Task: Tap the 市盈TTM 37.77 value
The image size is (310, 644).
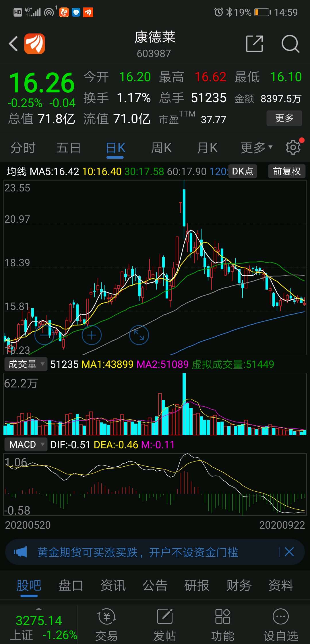Action: (214, 120)
